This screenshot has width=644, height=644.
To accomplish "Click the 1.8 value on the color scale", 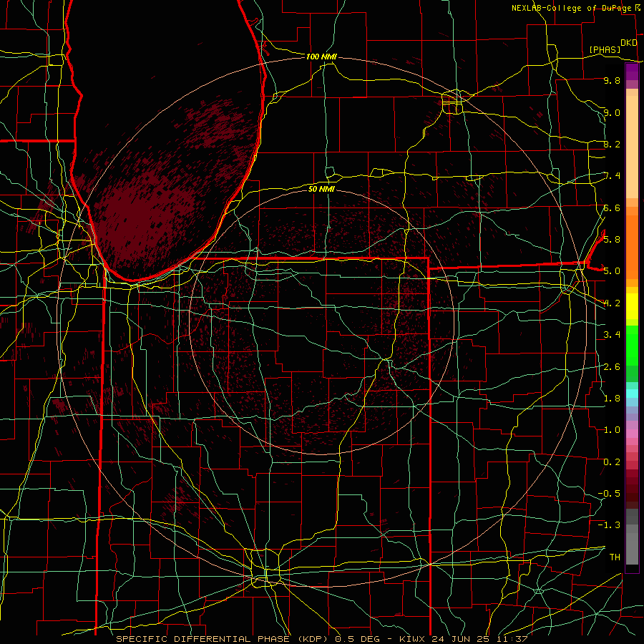I will pos(612,399).
